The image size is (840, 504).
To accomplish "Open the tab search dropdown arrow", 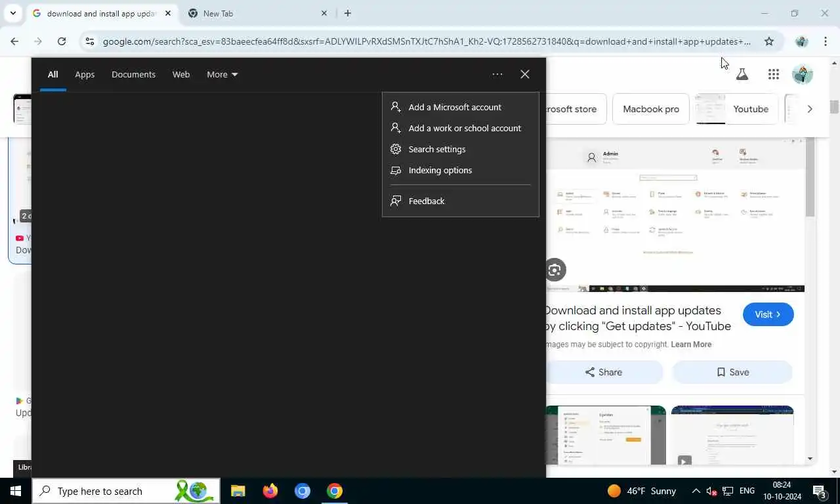I will [x=12, y=13].
